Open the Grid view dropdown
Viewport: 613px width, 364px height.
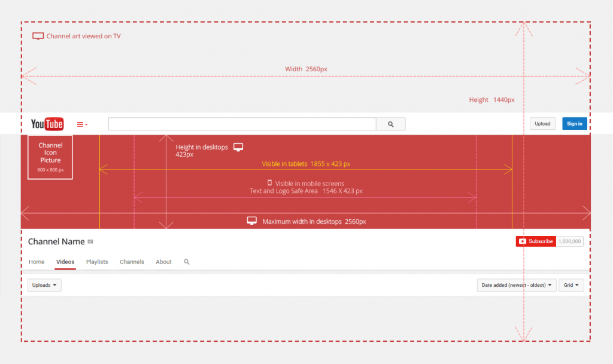click(x=571, y=285)
